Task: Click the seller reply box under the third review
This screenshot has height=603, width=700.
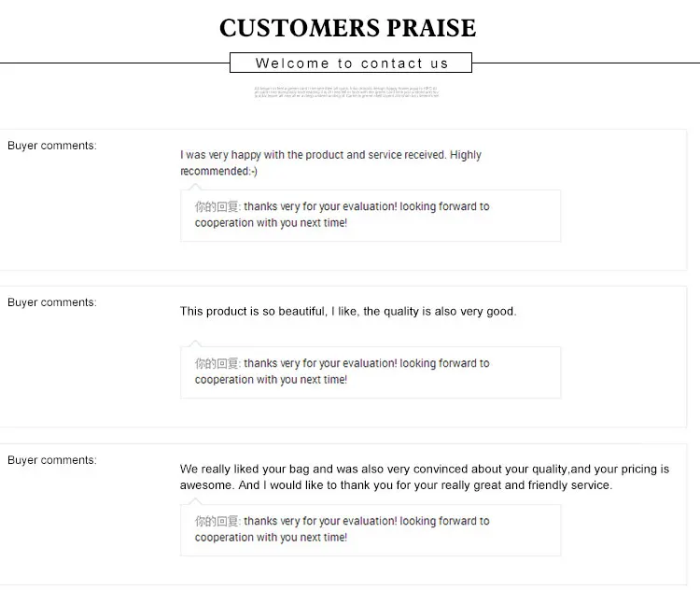Action: click(370, 530)
